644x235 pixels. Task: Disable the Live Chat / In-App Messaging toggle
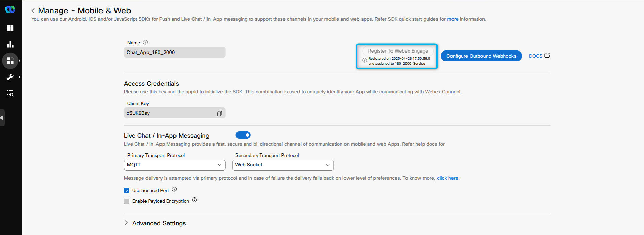pyautogui.click(x=243, y=135)
